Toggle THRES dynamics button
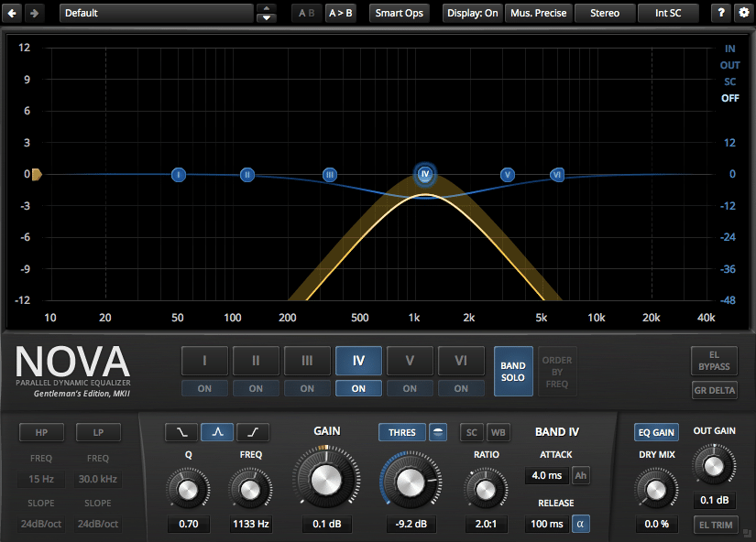The image size is (756, 542). [402, 432]
